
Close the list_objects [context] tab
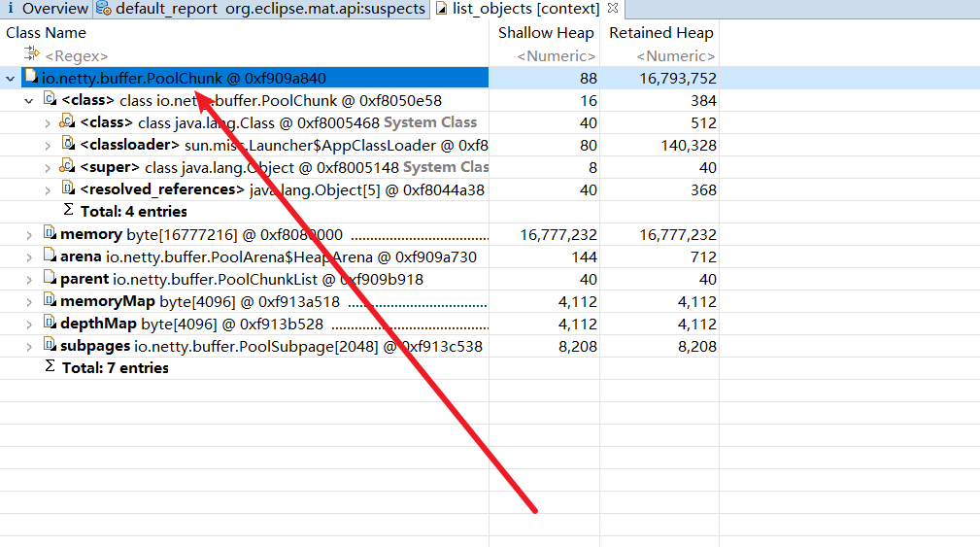pyautogui.click(x=612, y=9)
